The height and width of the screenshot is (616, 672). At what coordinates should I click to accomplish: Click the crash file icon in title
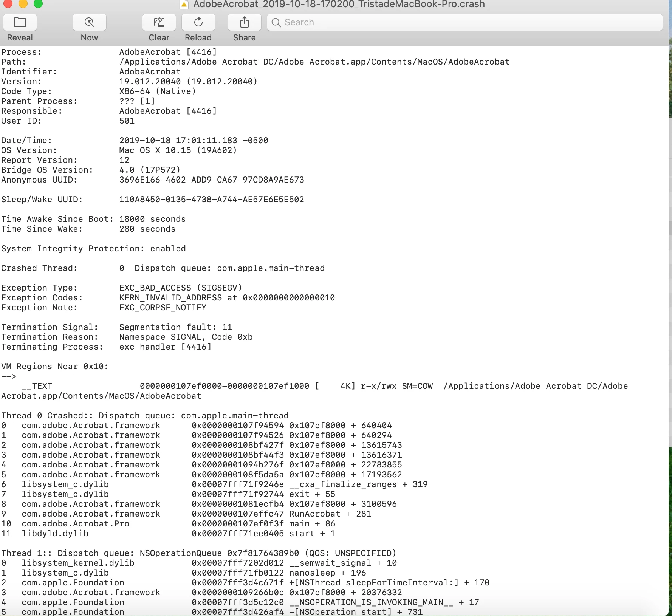(184, 5)
